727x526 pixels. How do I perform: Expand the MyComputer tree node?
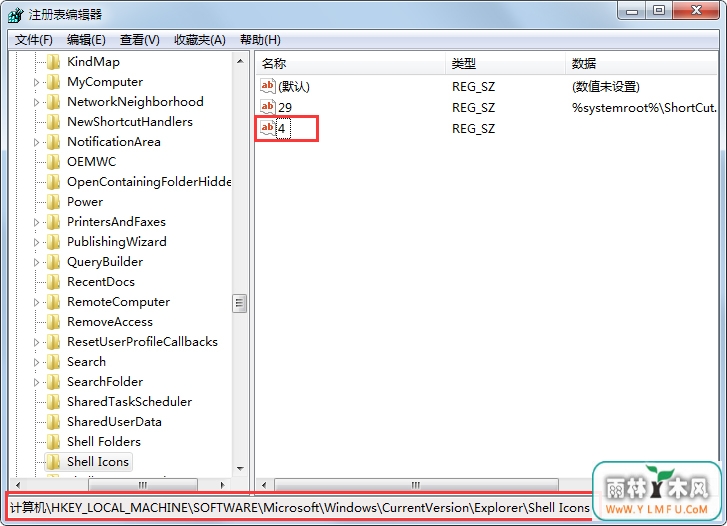pyautogui.click(x=37, y=82)
